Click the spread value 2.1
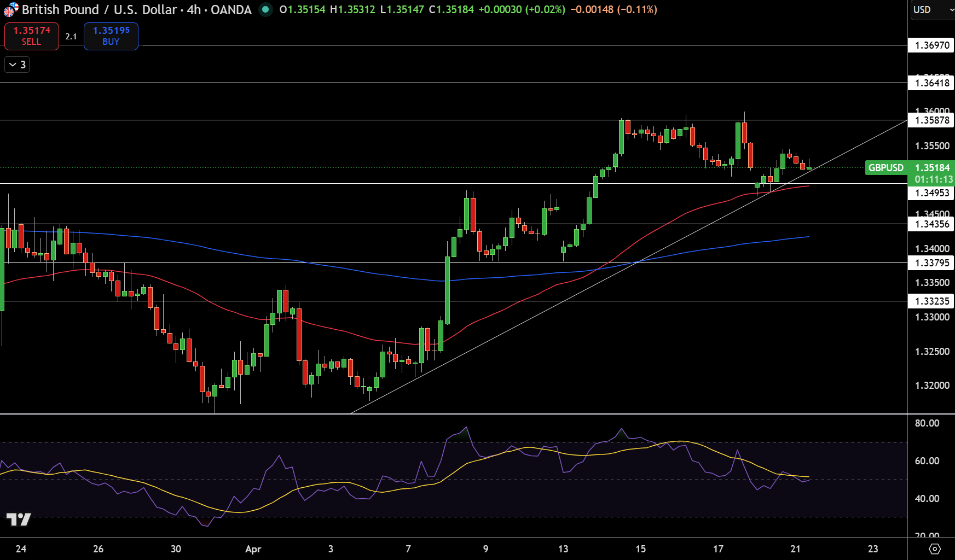955x560 pixels. (71, 37)
